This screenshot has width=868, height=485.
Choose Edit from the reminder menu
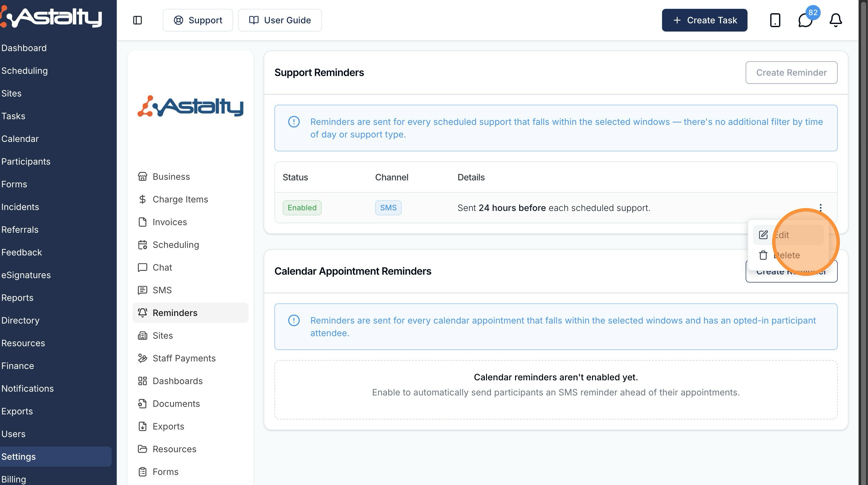(x=789, y=235)
